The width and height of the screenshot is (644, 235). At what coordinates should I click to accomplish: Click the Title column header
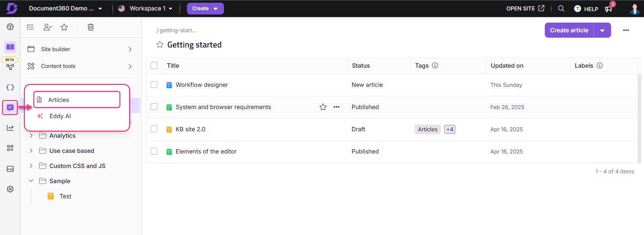pos(173,66)
